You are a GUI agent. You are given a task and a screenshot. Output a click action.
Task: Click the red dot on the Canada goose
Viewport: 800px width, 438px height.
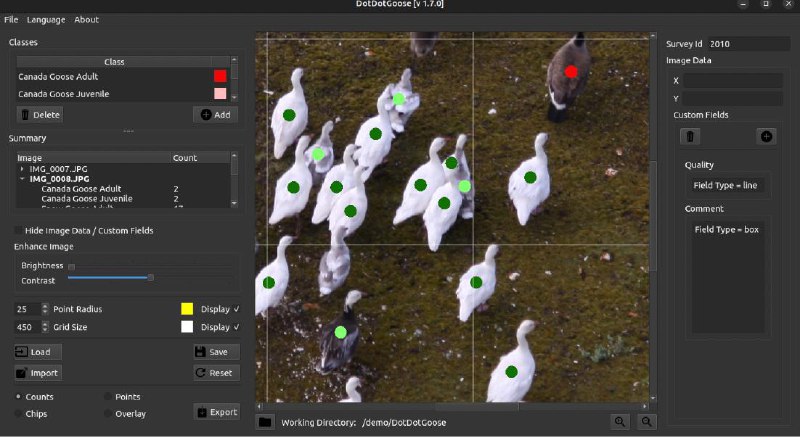(571, 72)
